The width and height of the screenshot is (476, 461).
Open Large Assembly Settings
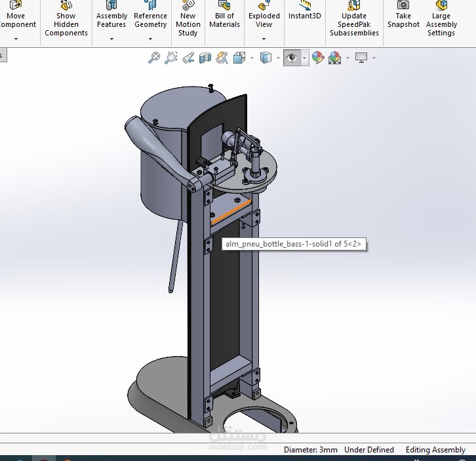441,18
